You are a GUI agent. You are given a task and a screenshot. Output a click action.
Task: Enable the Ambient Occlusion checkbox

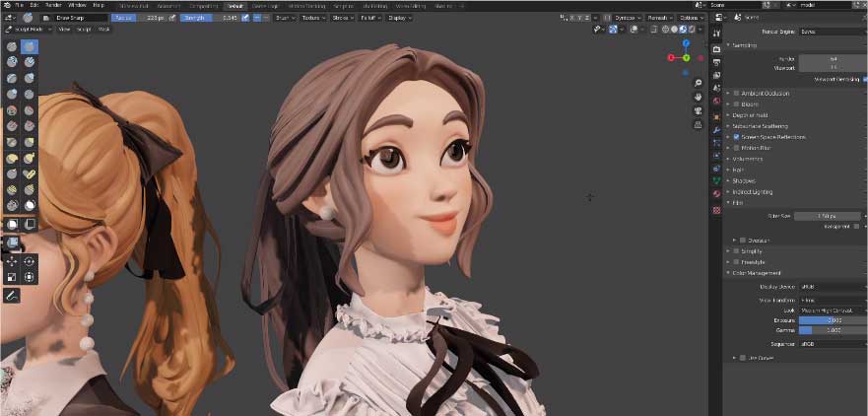pyautogui.click(x=736, y=93)
